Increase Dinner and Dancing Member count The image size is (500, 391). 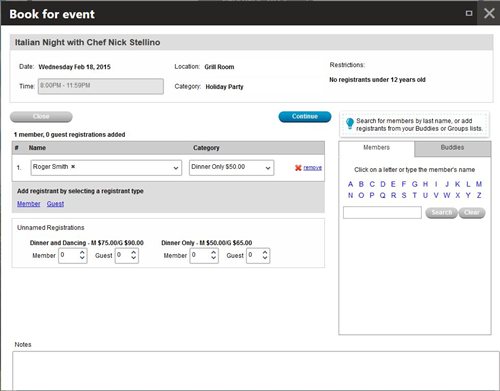(82, 253)
